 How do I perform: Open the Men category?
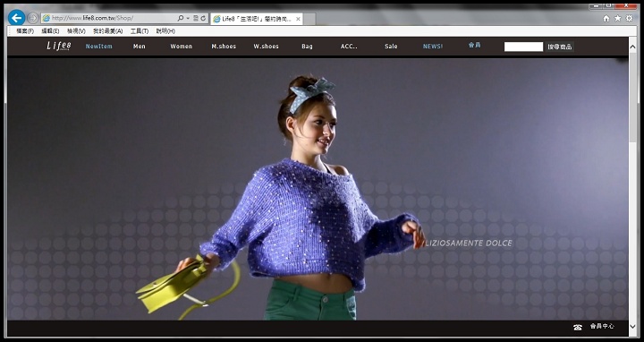tap(140, 47)
